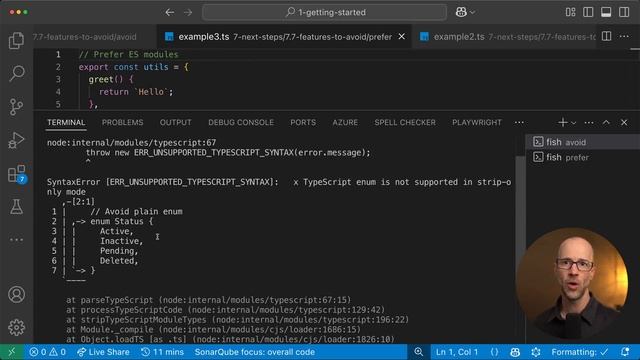
Task: Click 'export const utils' code line
Action: [133, 67]
